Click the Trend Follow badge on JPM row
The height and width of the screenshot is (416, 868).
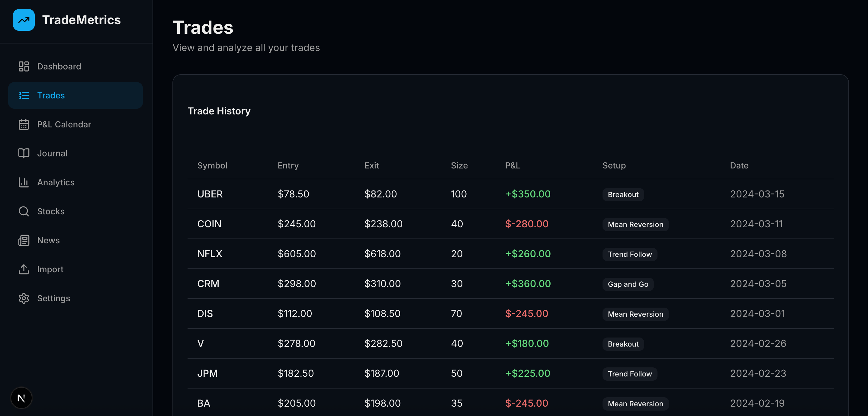(x=630, y=373)
